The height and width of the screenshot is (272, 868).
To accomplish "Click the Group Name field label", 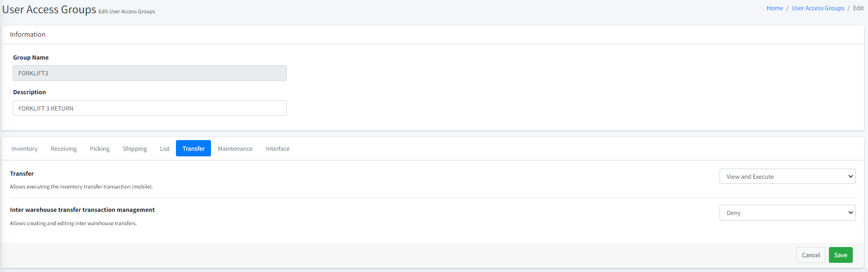I will (x=31, y=58).
